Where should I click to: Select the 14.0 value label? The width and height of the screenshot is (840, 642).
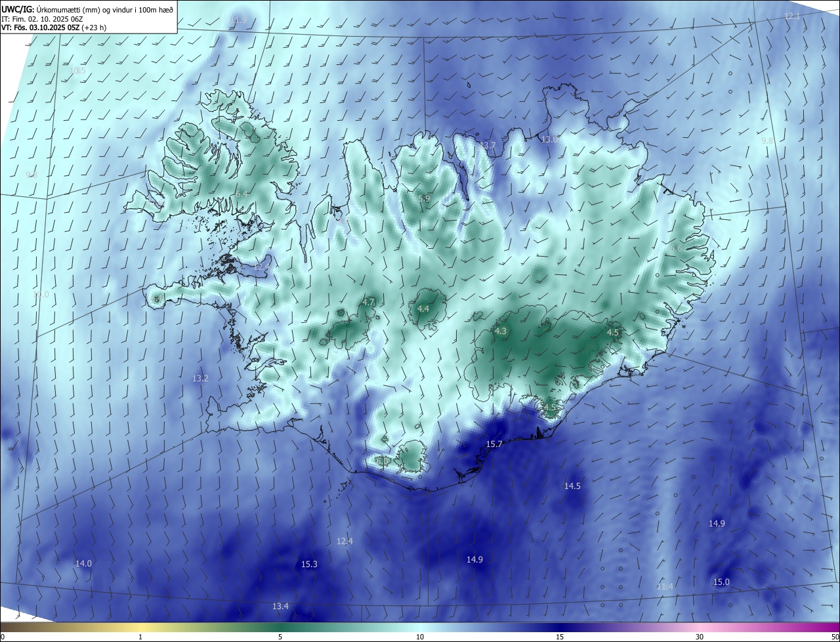(83, 564)
